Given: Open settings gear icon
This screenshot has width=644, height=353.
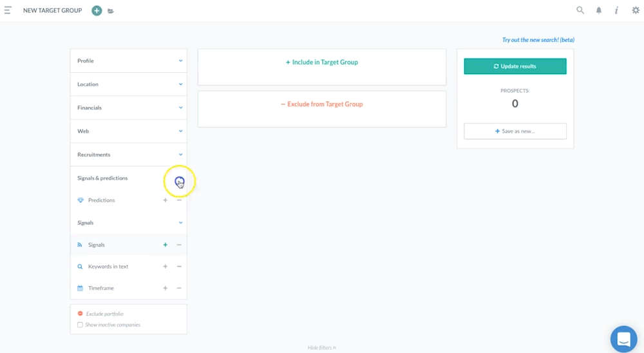Looking at the screenshot, I should tap(636, 10).
